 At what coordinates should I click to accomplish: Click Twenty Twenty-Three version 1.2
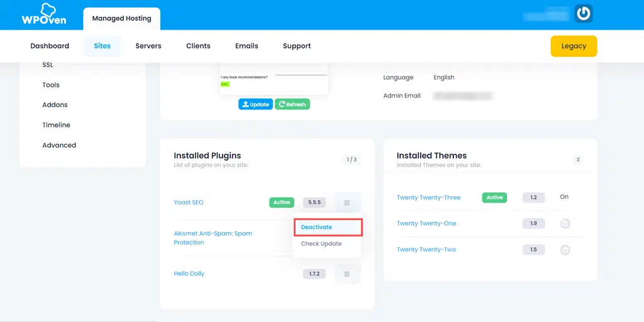(x=533, y=197)
